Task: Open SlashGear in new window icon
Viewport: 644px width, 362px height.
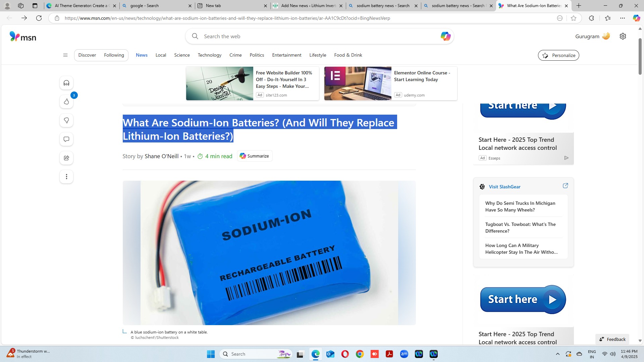Action: point(565,186)
